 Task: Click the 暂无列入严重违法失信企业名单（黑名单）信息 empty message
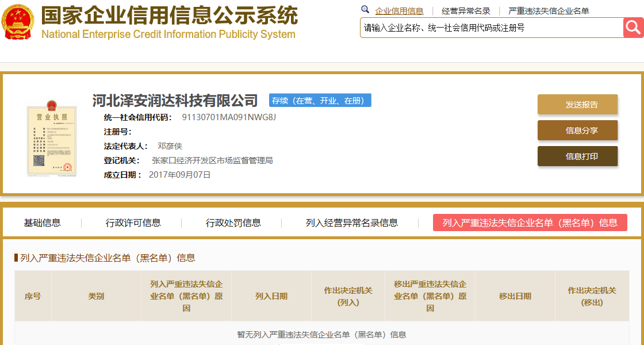tap(321, 334)
